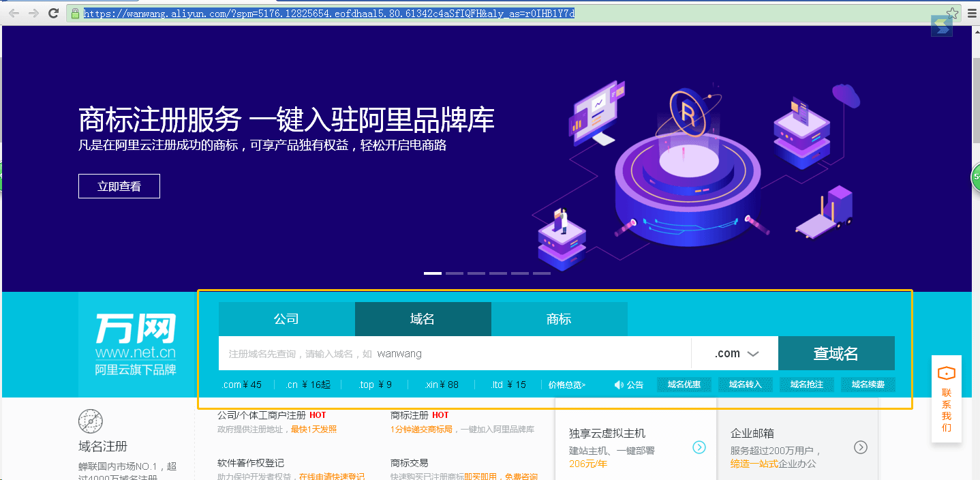This screenshot has width=980, height=480.
Task: Open the 商标注册 HOT link
Action: (420, 415)
